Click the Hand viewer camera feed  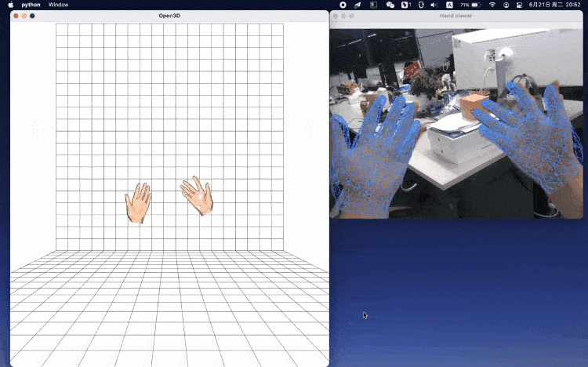(456, 123)
